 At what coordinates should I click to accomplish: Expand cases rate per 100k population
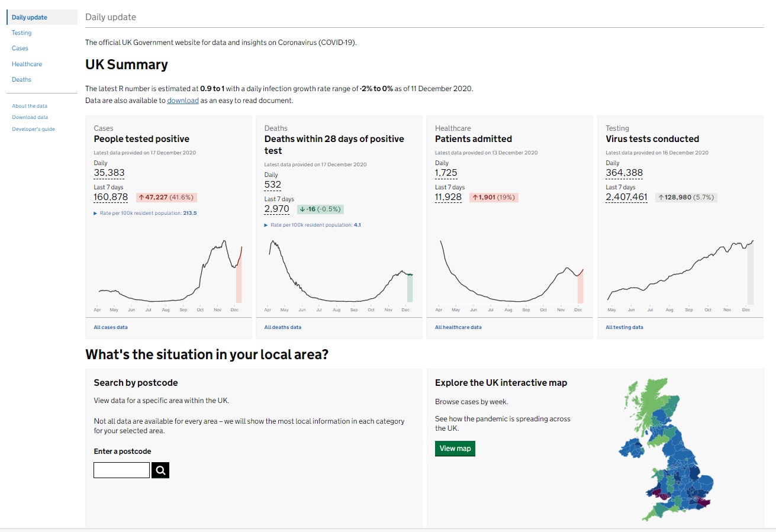(145, 213)
